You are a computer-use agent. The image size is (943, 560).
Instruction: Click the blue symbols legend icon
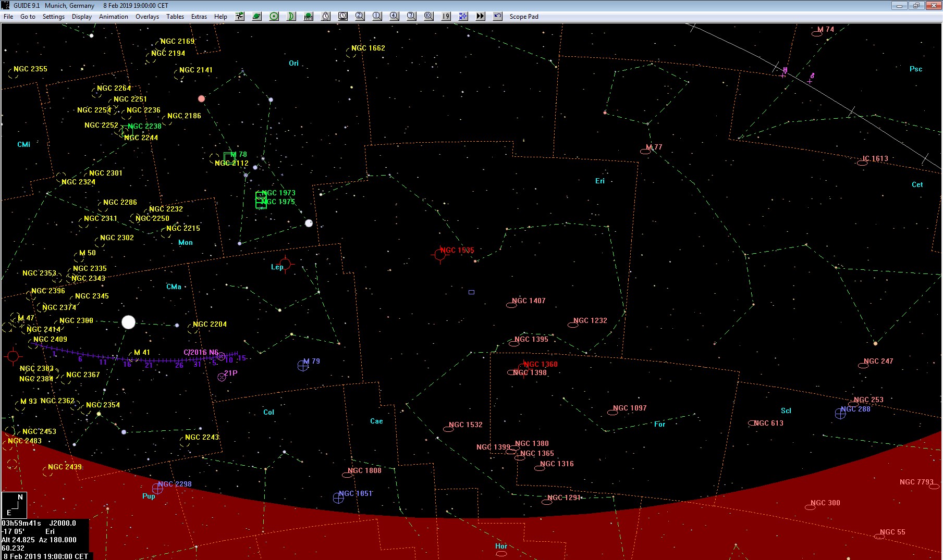(463, 16)
